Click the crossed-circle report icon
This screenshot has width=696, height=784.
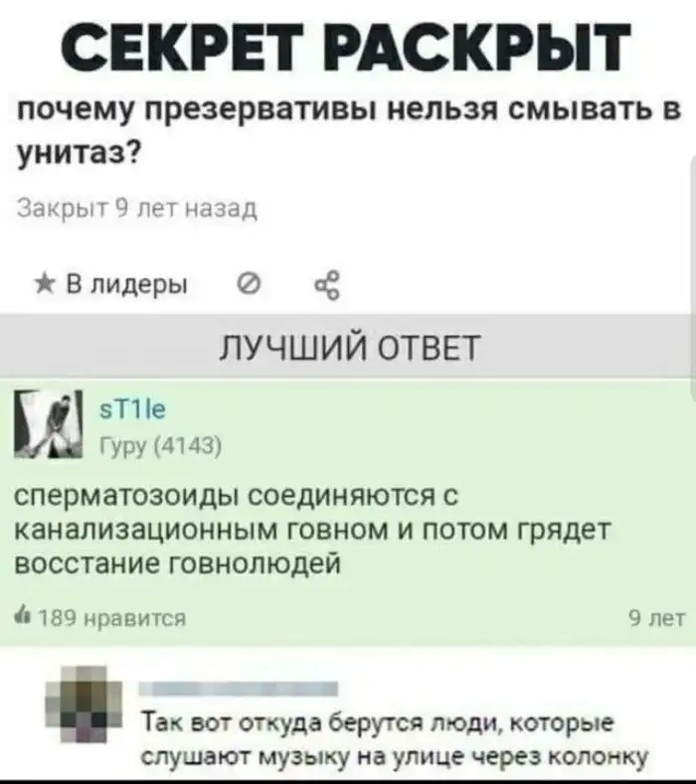pos(251,285)
